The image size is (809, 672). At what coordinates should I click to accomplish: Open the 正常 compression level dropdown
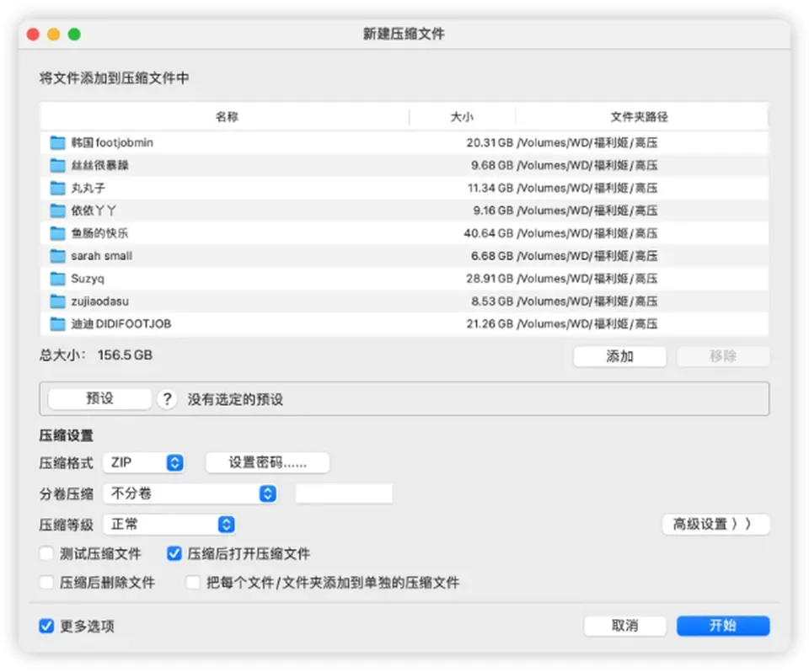point(169,525)
